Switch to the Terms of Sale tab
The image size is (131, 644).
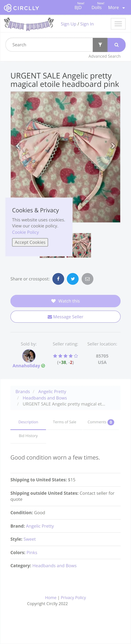tap(64, 422)
